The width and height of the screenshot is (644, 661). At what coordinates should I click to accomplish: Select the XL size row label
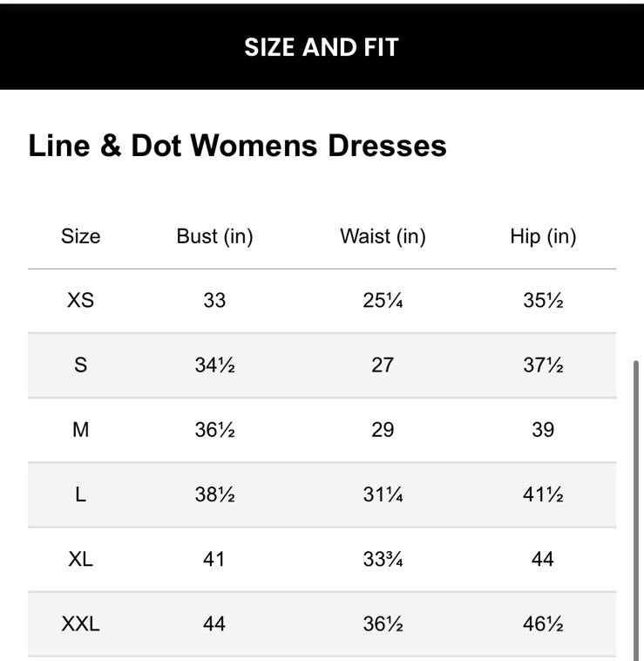click(80, 559)
